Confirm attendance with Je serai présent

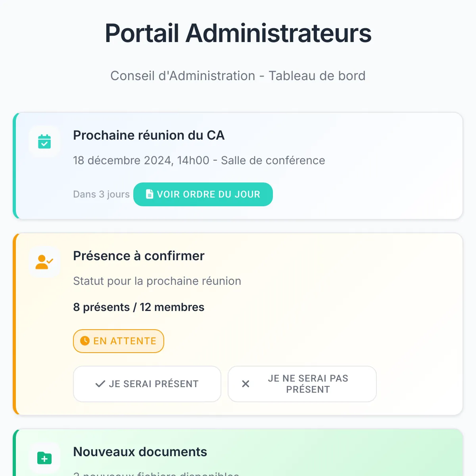click(147, 384)
